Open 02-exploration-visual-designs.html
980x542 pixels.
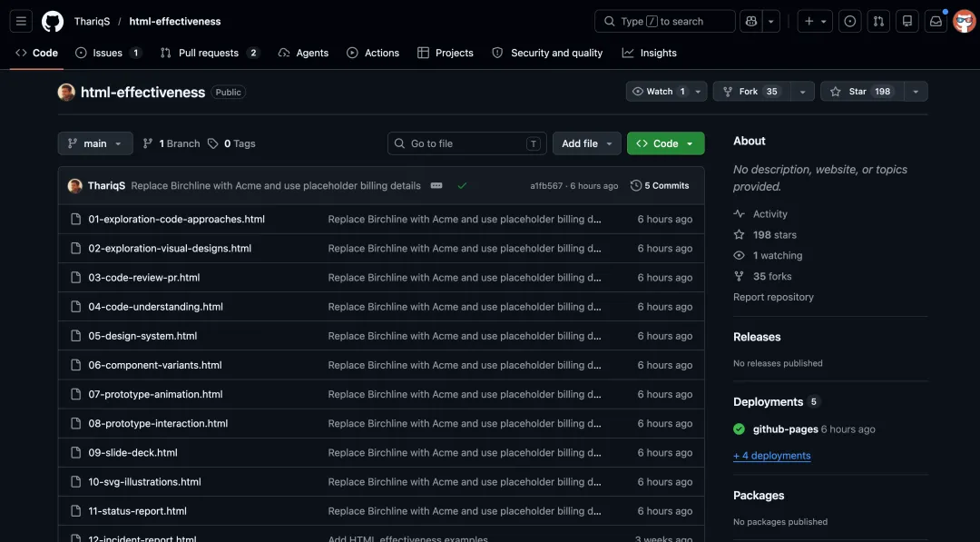pyautogui.click(x=170, y=248)
